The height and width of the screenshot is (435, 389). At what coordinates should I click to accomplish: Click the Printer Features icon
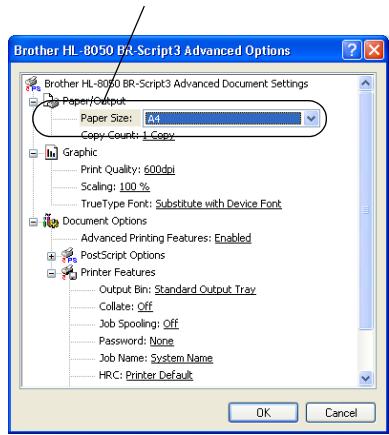[69, 272]
